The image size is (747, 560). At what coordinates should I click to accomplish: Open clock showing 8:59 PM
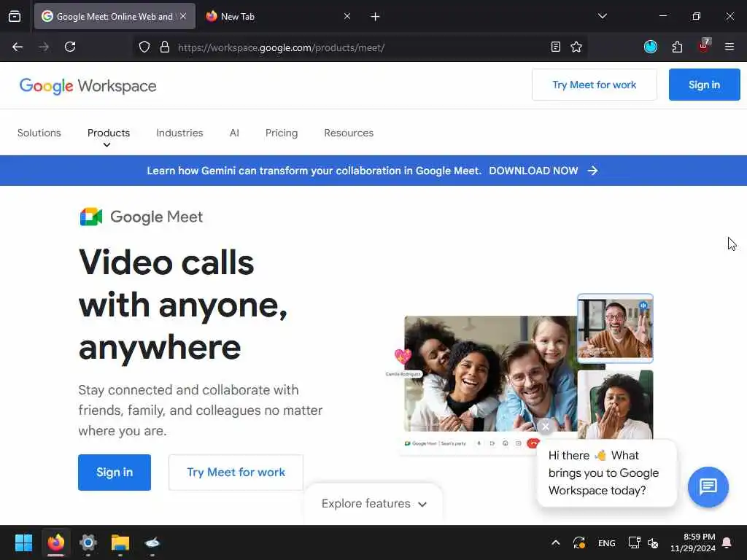pyautogui.click(x=693, y=542)
